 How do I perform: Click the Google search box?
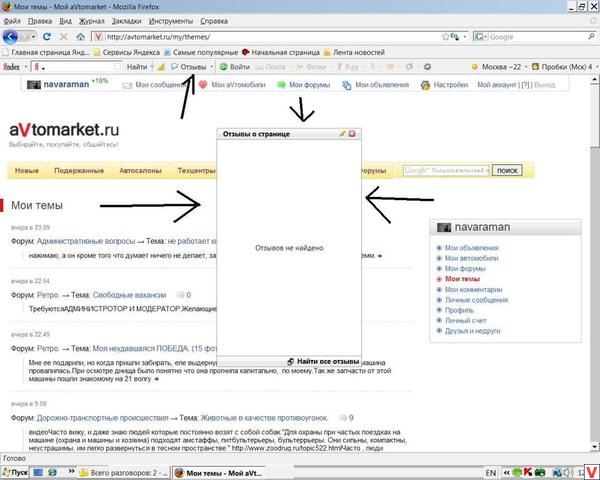click(x=538, y=37)
